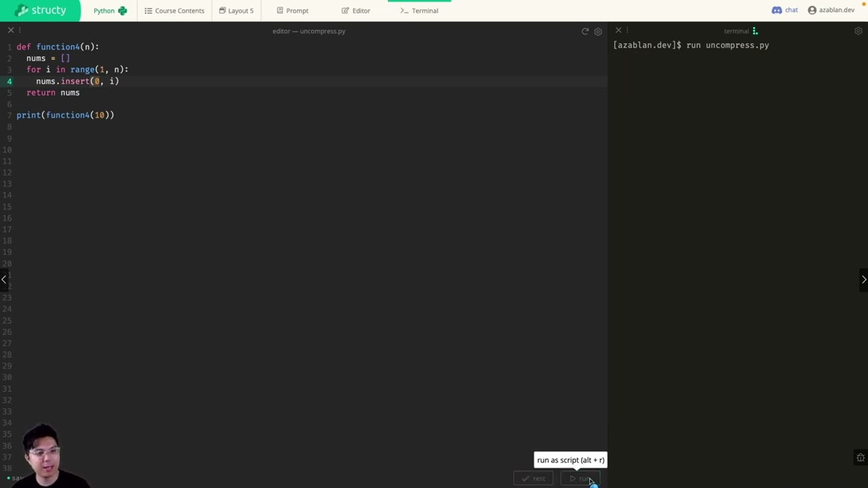Click 'nums = []' code line

coord(48,58)
